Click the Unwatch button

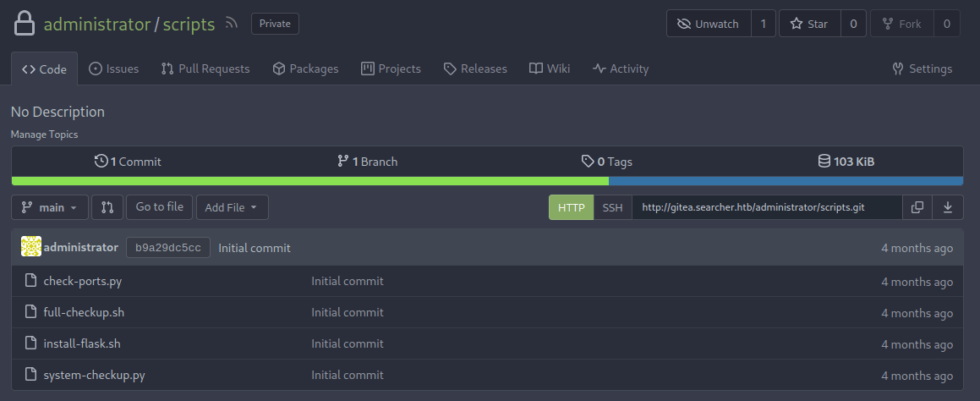point(708,24)
